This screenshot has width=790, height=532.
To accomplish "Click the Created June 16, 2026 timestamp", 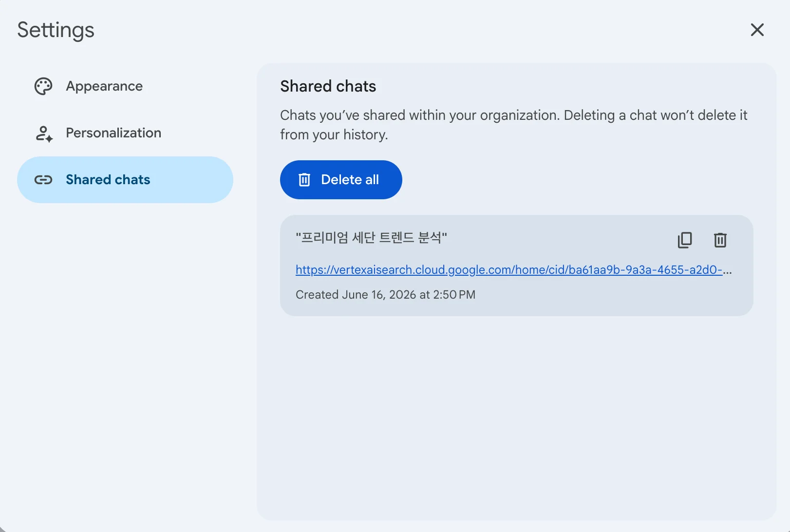I will [x=385, y=295].
